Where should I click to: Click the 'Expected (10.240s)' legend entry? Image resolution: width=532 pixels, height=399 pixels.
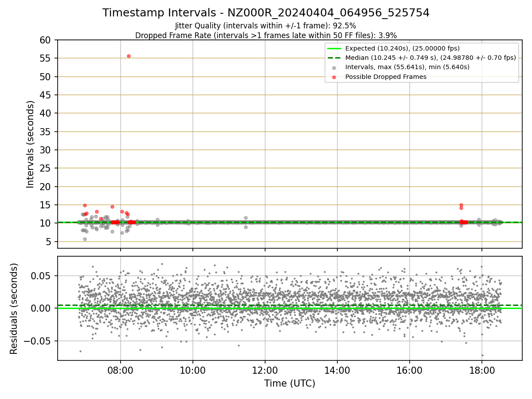[x=403, y=48]
